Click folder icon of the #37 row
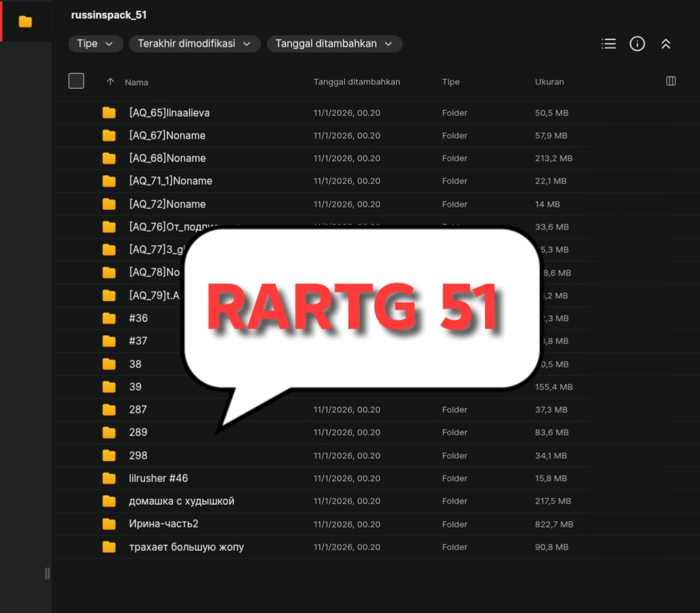The width and height of the screenshot is (700, 613). (x=109, y=341)
